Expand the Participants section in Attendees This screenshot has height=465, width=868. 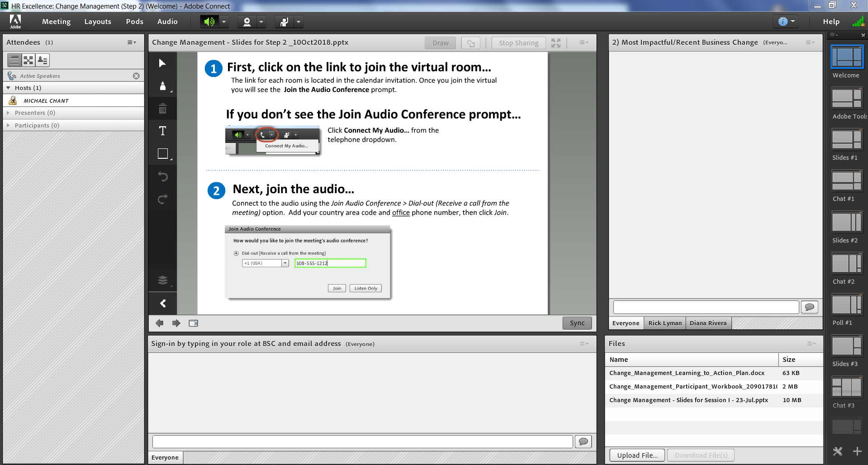pyautogui.click(x=8, y=125)
